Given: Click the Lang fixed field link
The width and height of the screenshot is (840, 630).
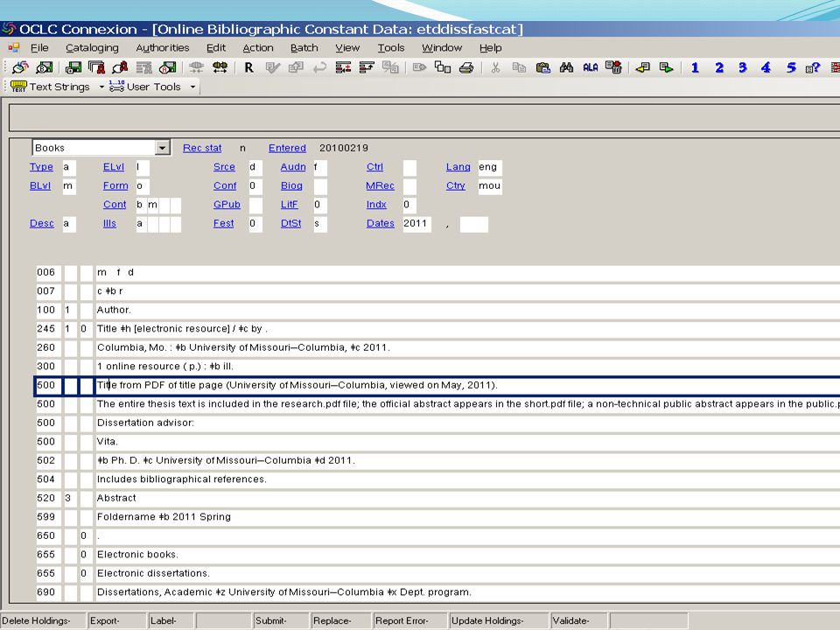Looking at the screenshot, I should [458, 166].
